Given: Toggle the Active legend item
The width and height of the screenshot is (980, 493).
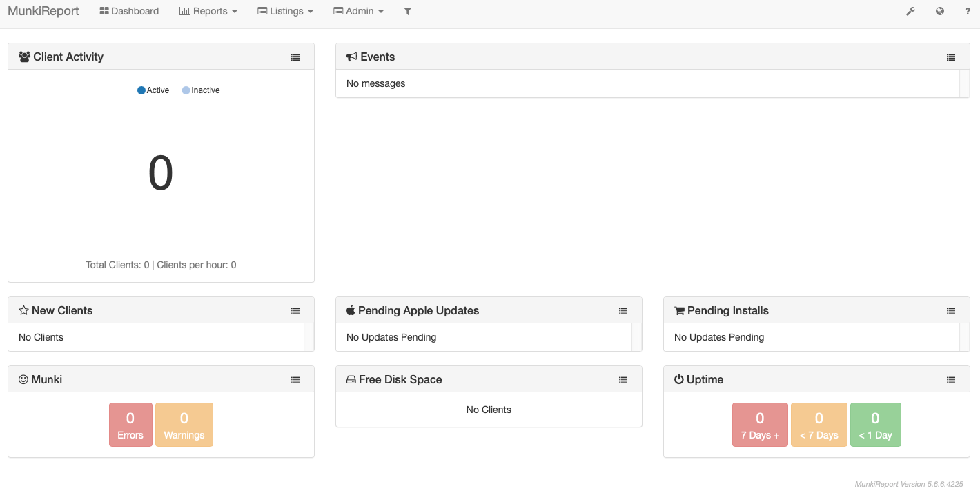Looking at the screenshot, I should [153, 90].
